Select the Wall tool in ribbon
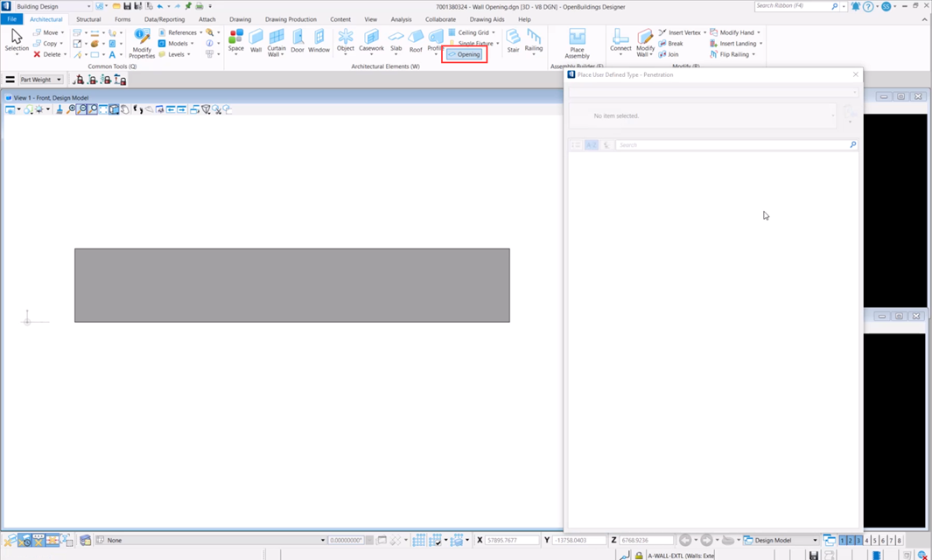 pos(256,41)
